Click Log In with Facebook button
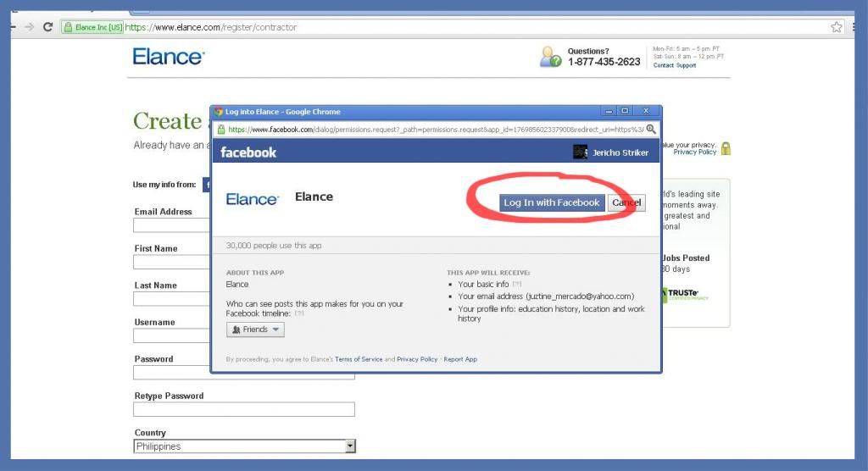Screen dimensions: 868x471 tap(551, 202)
